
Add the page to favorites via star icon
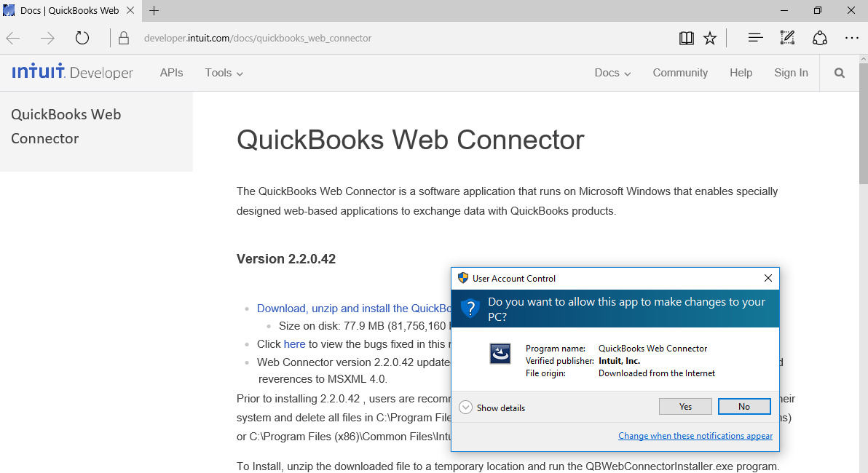pos(710,37)
